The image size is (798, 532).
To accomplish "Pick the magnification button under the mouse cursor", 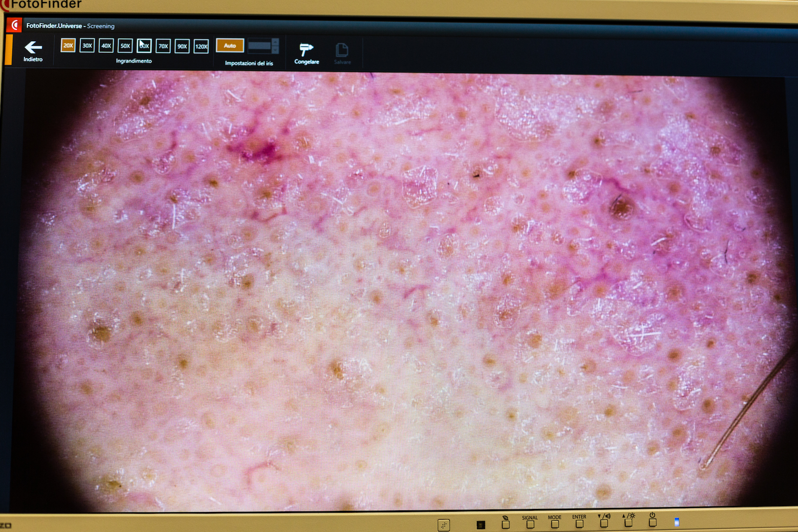I will click(x=144, y=46).
